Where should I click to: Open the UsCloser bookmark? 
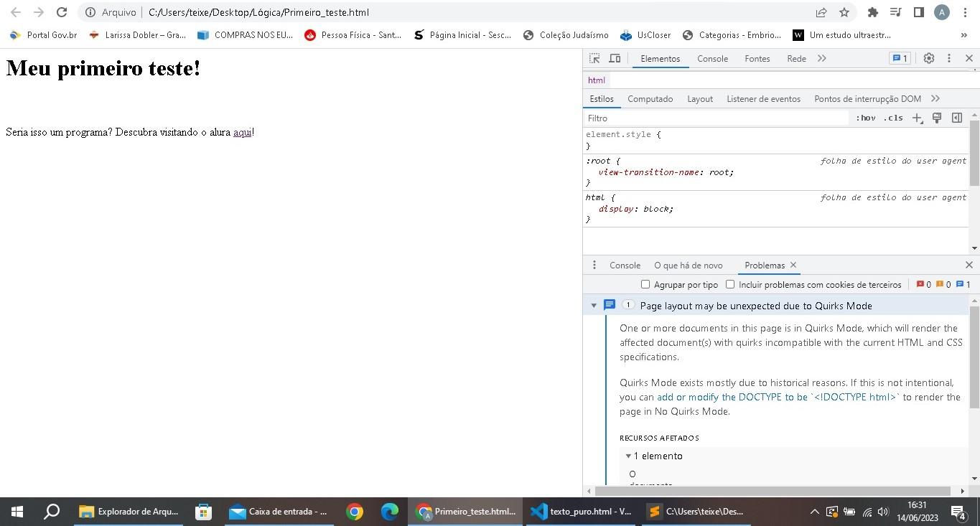click(645, 34)
